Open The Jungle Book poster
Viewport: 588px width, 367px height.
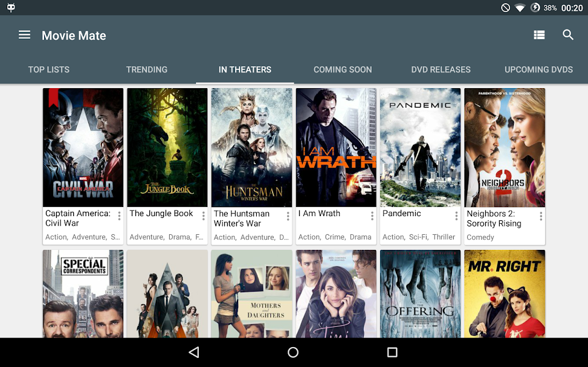[167, 147]
